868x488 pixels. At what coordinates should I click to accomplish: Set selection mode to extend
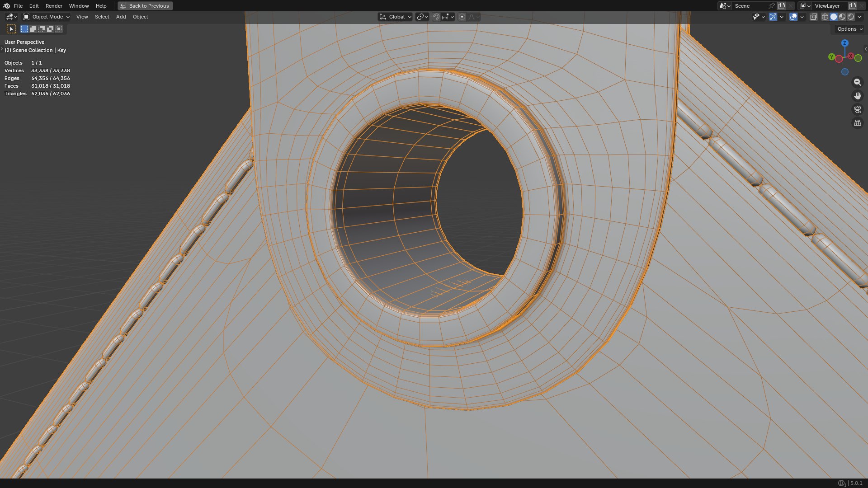pyautogui.click(x=33, y=29)
